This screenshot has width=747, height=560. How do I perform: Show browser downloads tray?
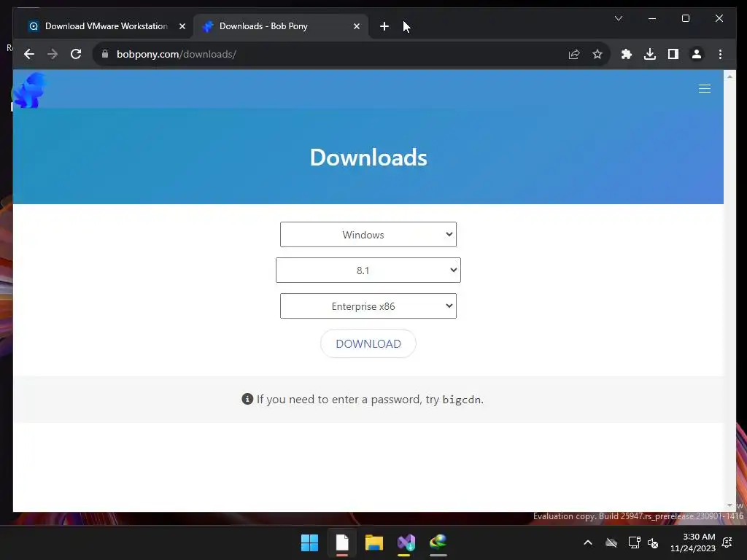point(650,54)
